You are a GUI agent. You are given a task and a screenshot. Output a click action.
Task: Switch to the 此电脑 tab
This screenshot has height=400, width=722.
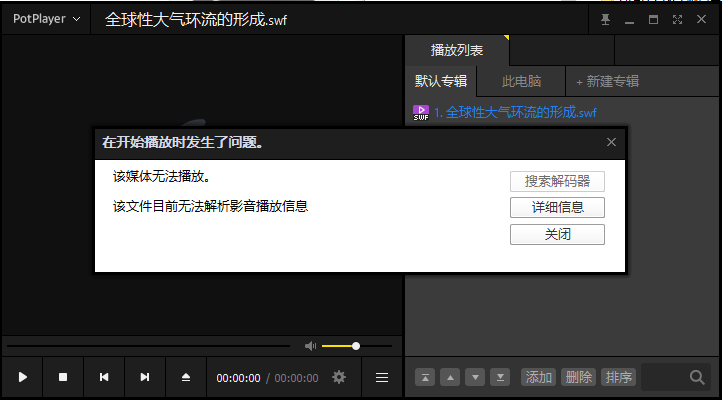[x=521, y=81]
